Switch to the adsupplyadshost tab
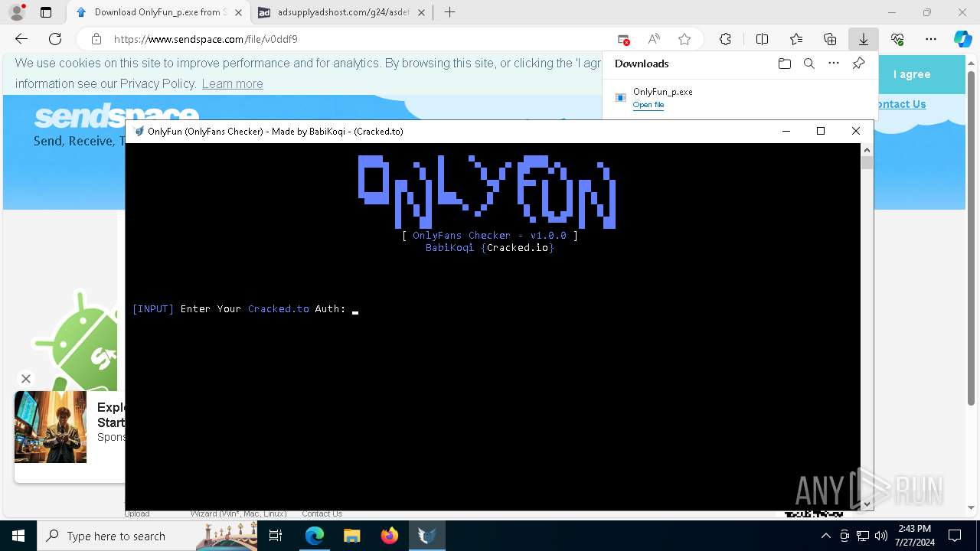The width and height of the screenshot is (980, 551). click(x=341, y=12)
